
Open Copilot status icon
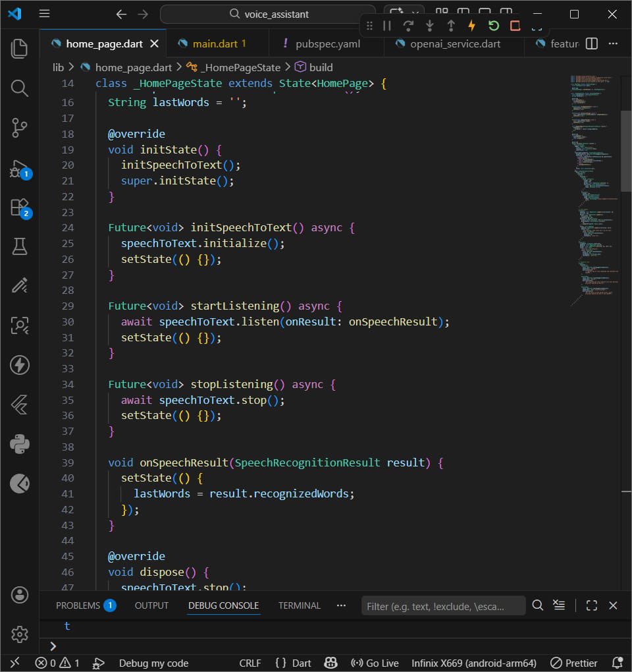[x=330, y=663]
